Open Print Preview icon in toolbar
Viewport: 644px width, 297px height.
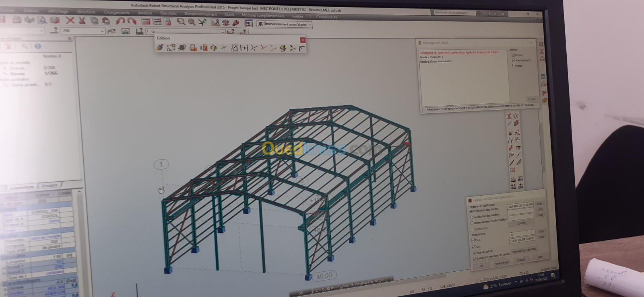click(x=41, y=19)
